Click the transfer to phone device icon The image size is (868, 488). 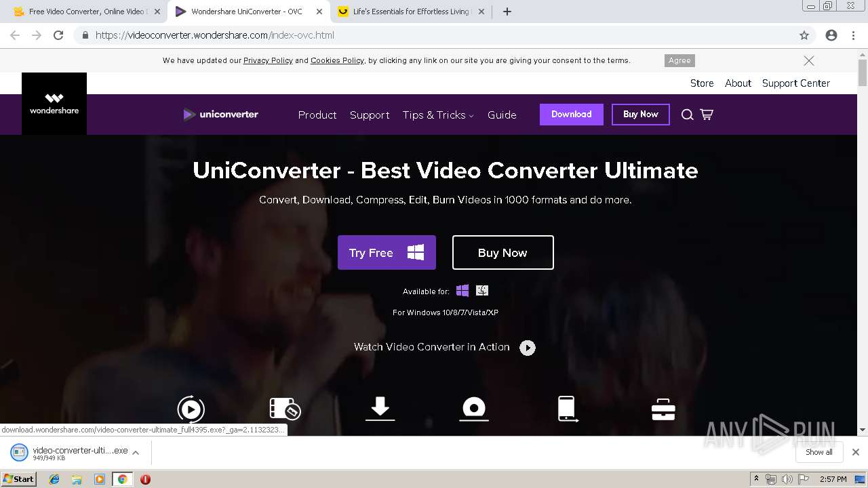(x=567, y=409)
